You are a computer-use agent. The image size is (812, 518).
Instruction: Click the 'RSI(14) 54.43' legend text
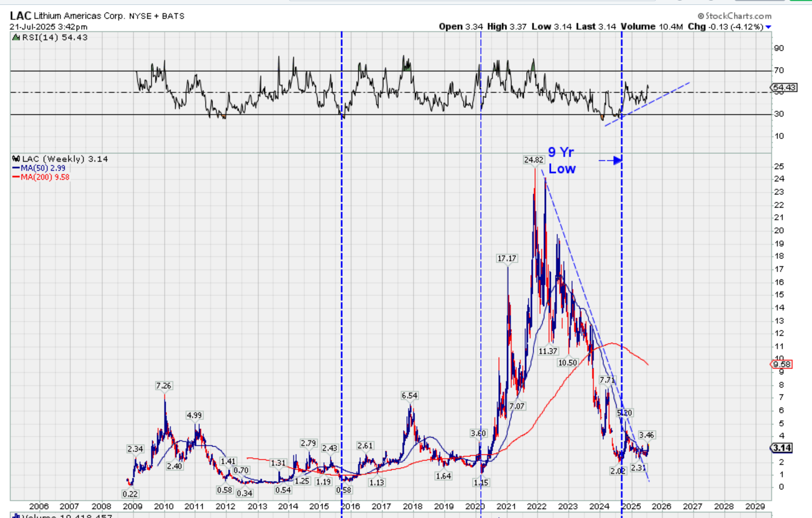click(55, 37)
